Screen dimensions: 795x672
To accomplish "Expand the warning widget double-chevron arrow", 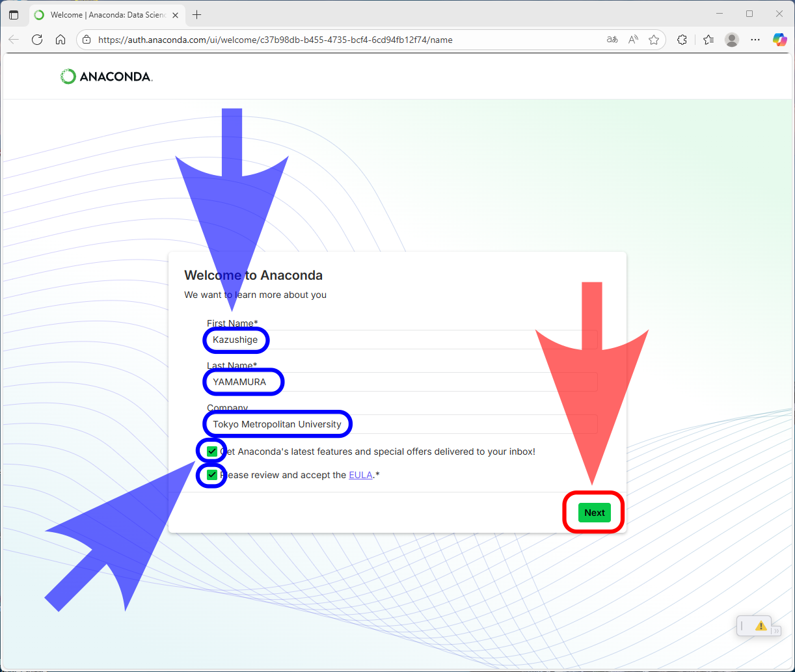I will pos(775,630).
